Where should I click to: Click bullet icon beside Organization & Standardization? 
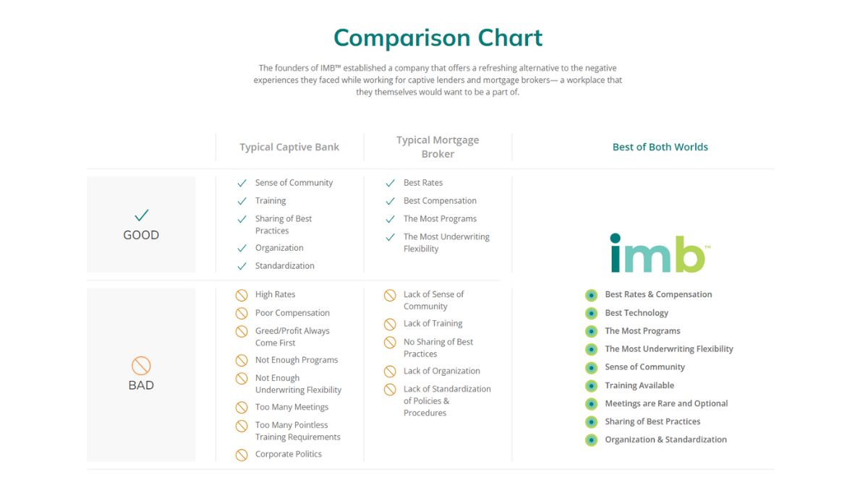pos(592,440)
